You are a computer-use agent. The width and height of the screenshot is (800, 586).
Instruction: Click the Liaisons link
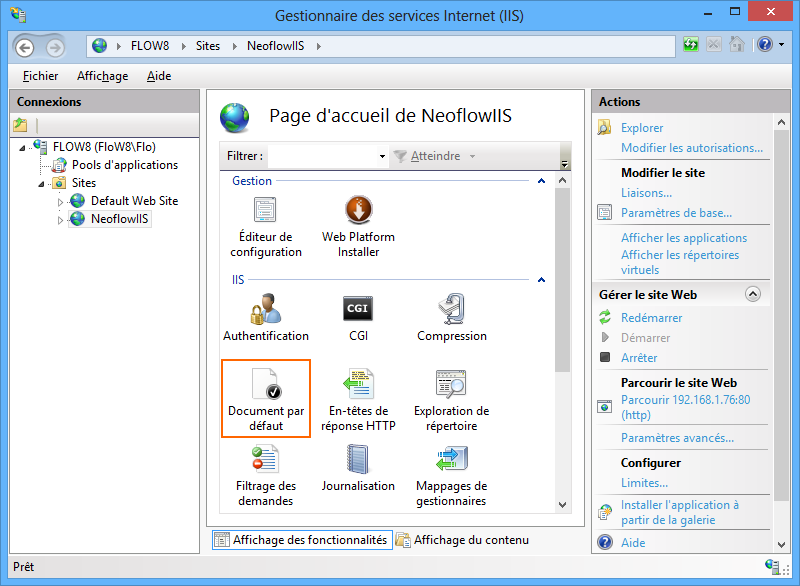(646, 193)
